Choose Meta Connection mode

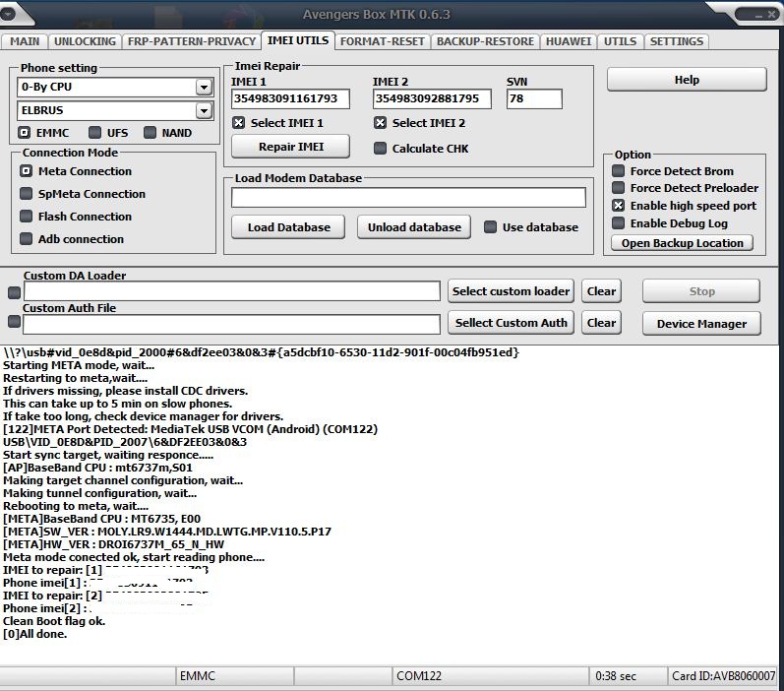[26, 171]
